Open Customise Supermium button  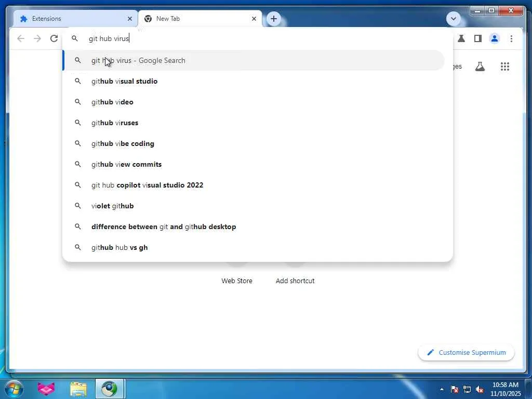point(466,353)
